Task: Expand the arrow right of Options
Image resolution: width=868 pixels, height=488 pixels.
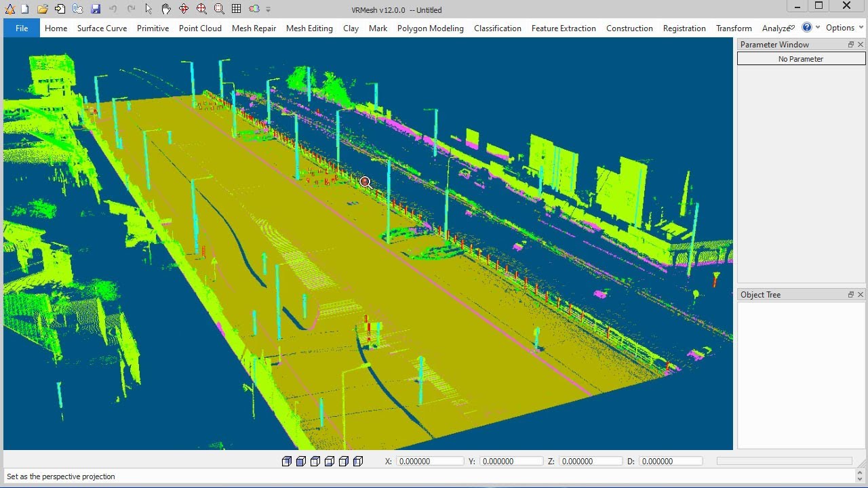Action: [x=862, y=27]
